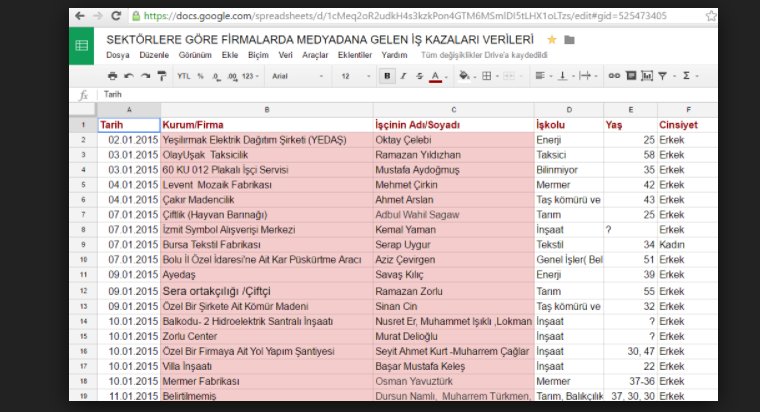
Task: Click the Print icon in toolbar
Action: pos(112,76)
